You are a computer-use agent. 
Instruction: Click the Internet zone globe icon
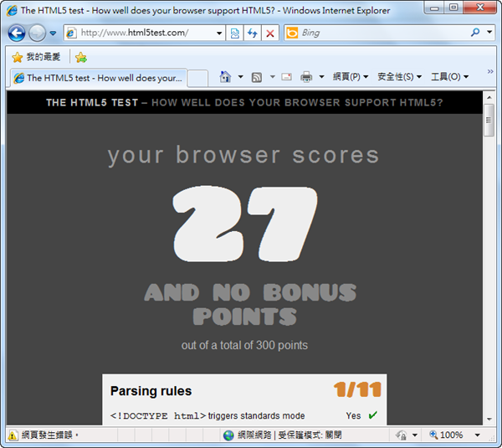[228, 435]
